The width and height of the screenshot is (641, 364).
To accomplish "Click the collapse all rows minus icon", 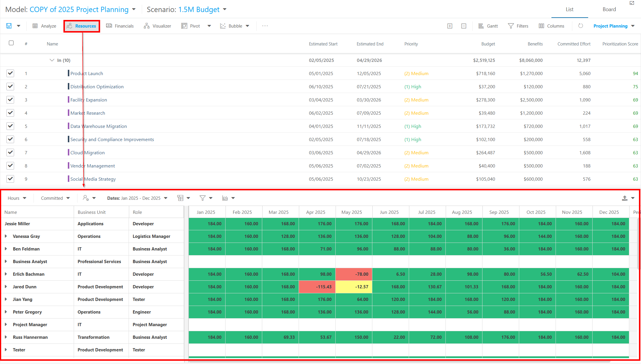I will 464,26.
